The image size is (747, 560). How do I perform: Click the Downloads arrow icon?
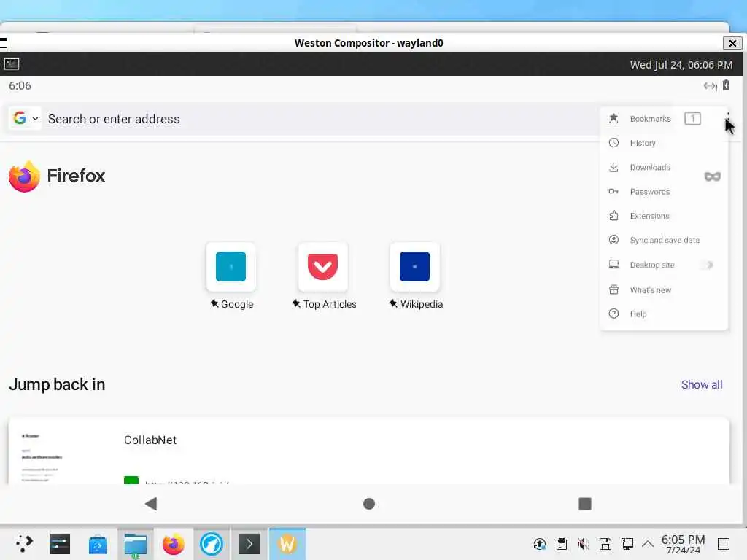pos(614,167)
